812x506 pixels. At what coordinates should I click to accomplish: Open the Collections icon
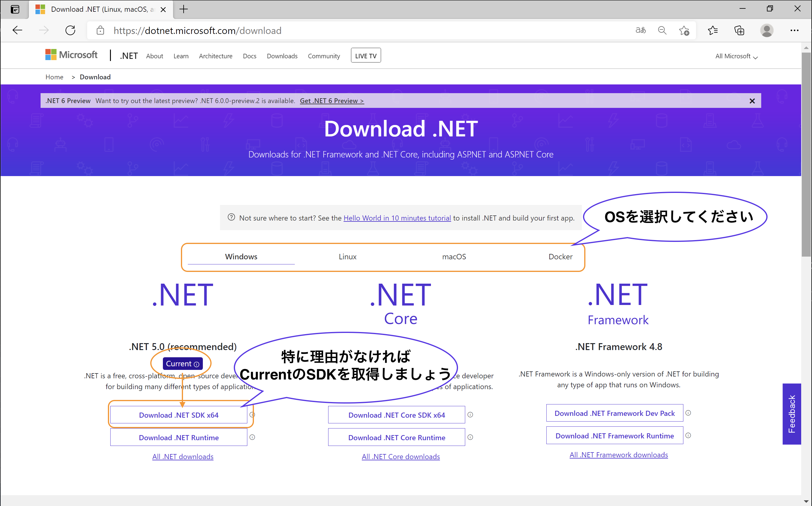coord(739,30)
